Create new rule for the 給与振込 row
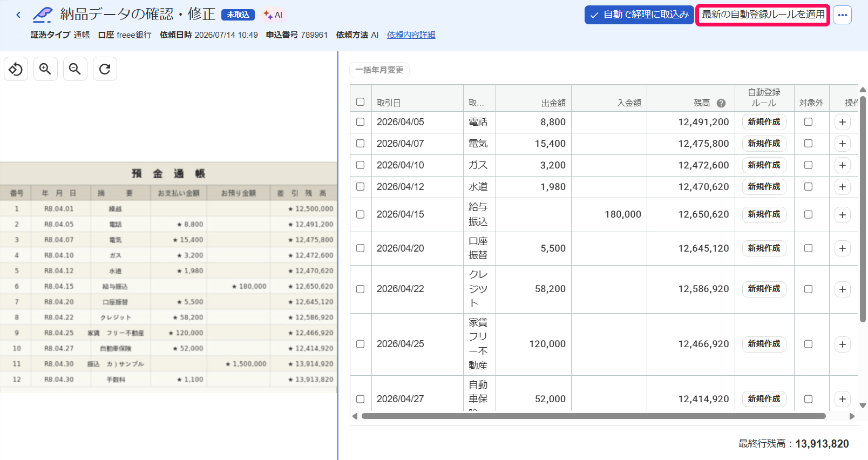Viewport: 868px width, 460px height. (x=764, y=214)
